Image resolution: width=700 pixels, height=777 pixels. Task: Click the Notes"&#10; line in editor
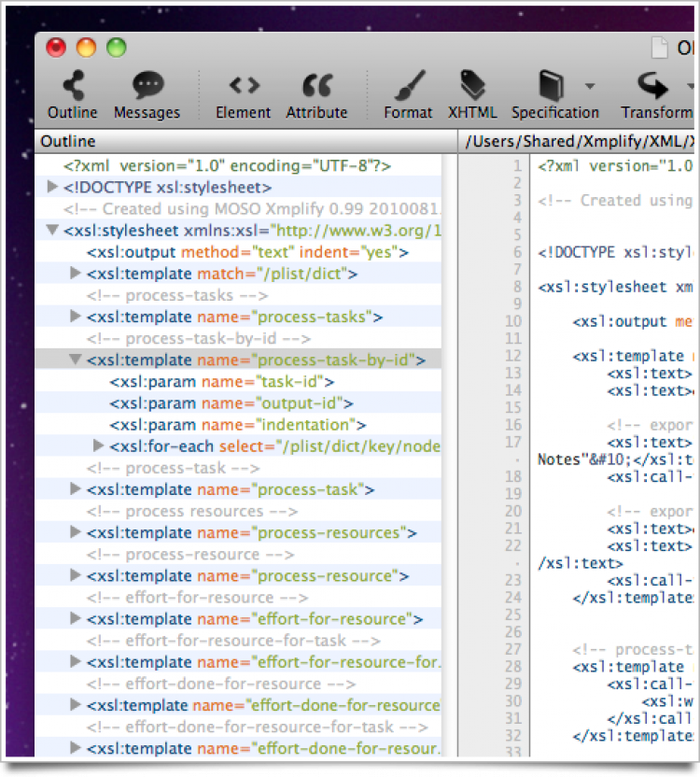tap(615, 459)
